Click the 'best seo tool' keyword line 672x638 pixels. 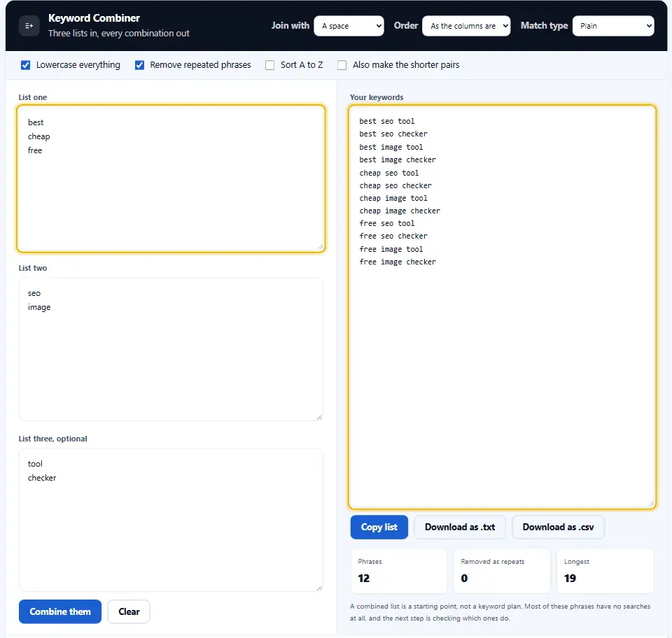387,121
